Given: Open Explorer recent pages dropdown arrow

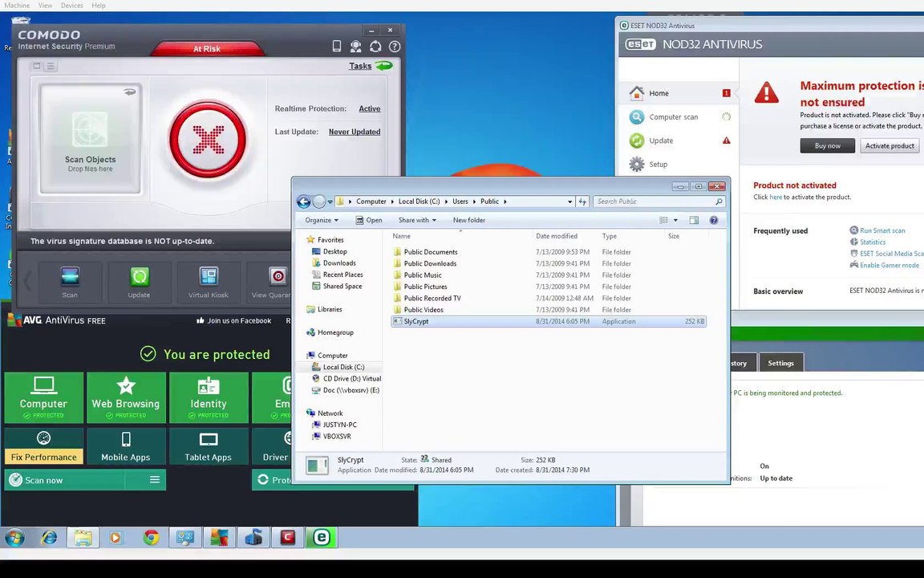Looking at the screenshot, I should (330, 201).
